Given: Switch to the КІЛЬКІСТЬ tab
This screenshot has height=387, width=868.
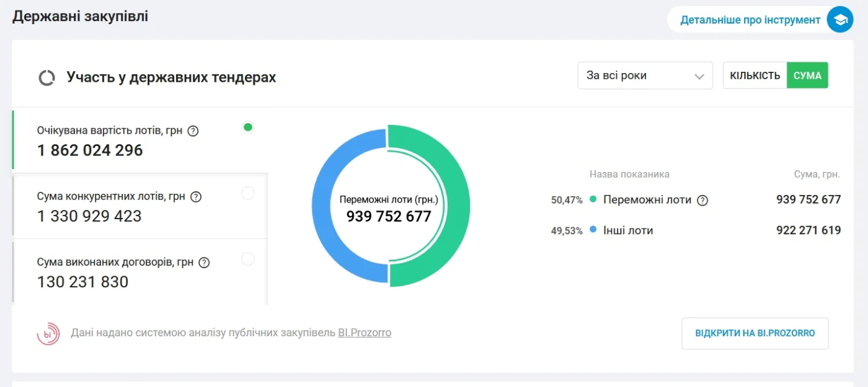Looking at the screenshot, I should click(755, 76).
